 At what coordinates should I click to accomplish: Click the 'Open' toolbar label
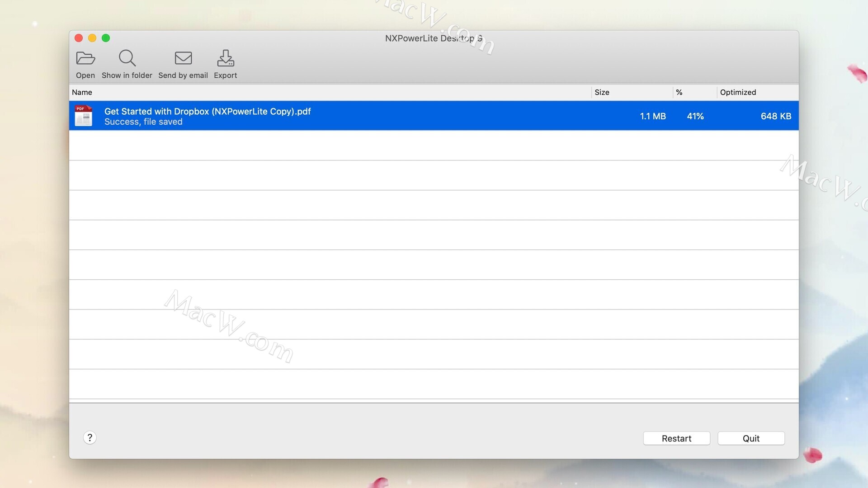85,75
